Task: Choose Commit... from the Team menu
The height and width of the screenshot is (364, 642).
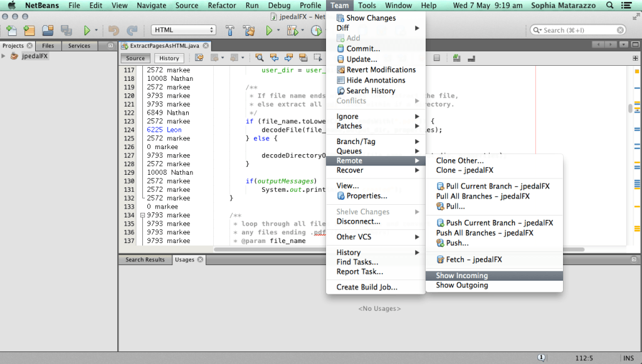Action: click(x=363, y=49)
